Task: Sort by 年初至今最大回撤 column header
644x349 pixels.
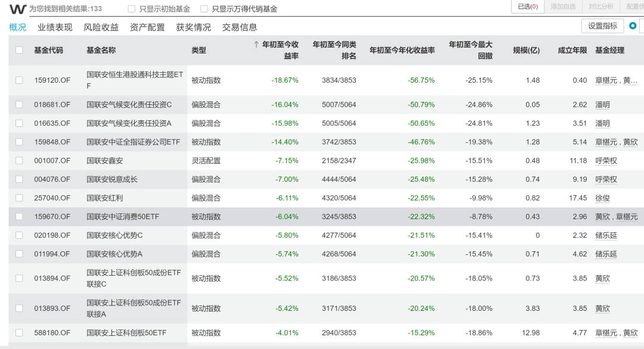Action: pos(470,50)
